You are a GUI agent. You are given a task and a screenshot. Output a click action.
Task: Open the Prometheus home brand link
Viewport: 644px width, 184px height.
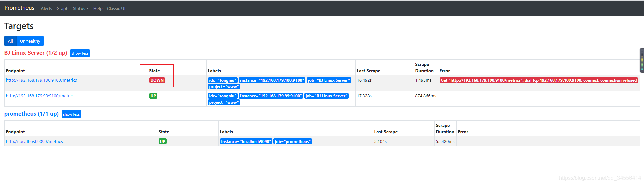point(19,8)
